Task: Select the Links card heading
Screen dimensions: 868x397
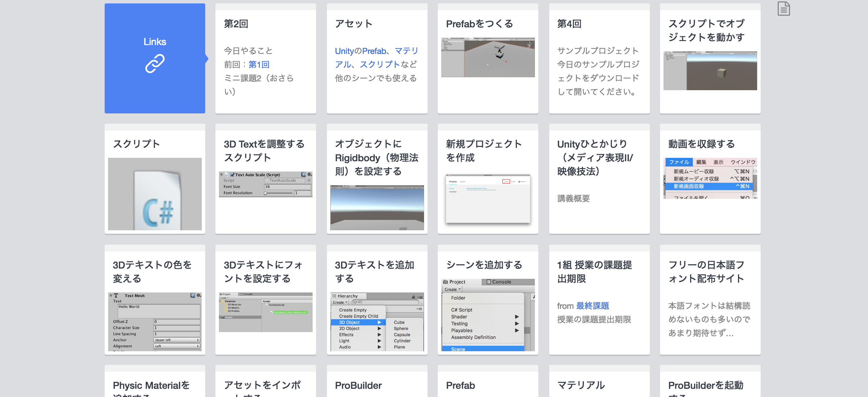Action: (155, 42)
